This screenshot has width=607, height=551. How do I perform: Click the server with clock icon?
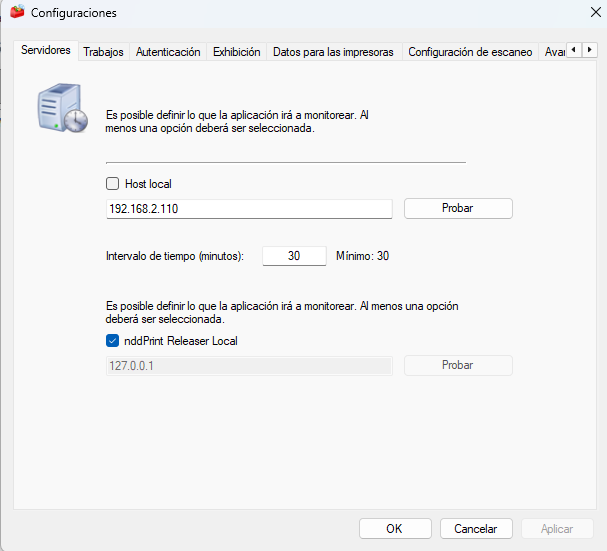click(63, 108)
